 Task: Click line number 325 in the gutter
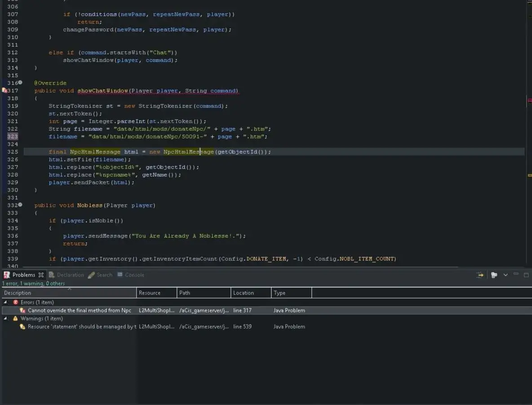tap(13, 152)
